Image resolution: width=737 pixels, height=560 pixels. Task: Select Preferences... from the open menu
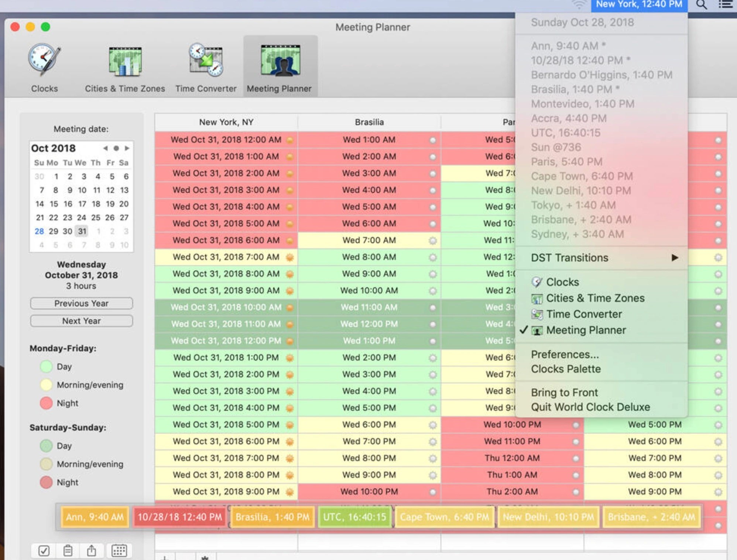click(565, 354)
